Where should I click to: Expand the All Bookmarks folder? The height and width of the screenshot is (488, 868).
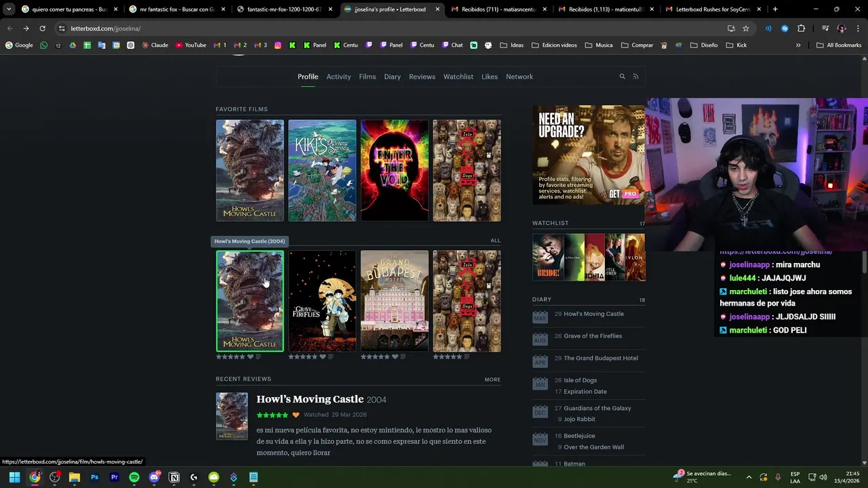point(839,45)
